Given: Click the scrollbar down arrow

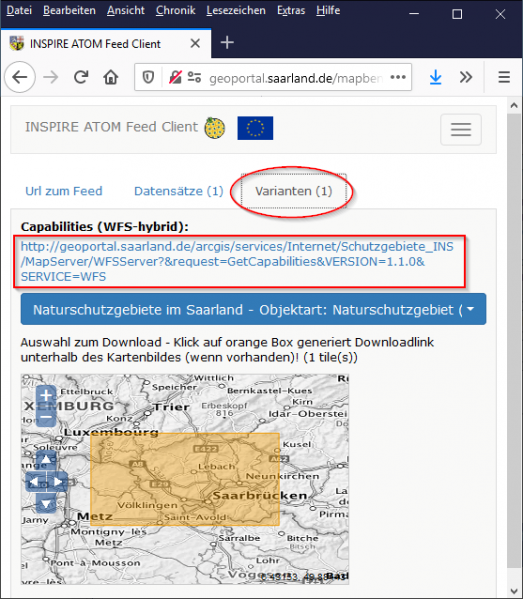Looking at the screenshot, I should pyautogui.click(x=514, y=591).
